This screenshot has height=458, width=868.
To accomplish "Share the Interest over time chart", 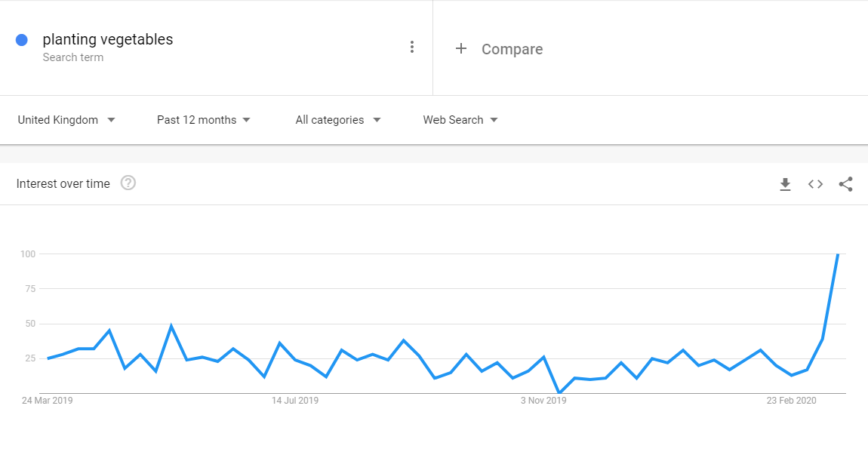I will coord(845,184).
